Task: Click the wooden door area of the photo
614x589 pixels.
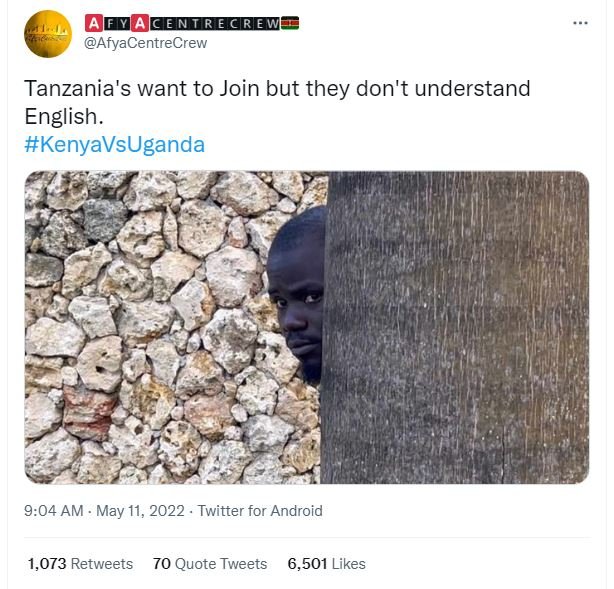Action: 456,327
